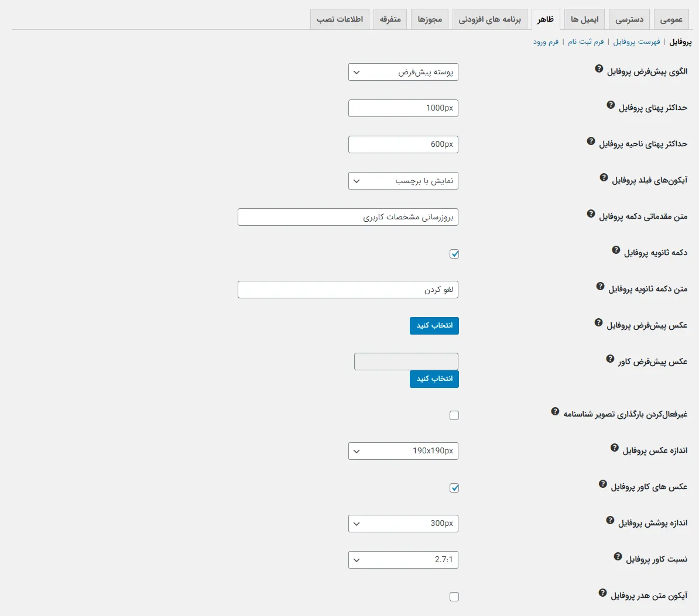Switch to the متفرقه tab

point(390,20)
